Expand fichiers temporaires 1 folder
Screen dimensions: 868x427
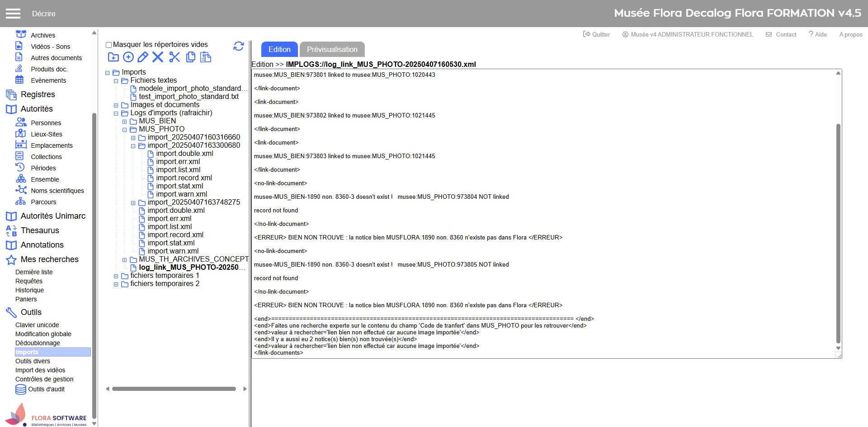pyautogui.click(x=116, y=276)
